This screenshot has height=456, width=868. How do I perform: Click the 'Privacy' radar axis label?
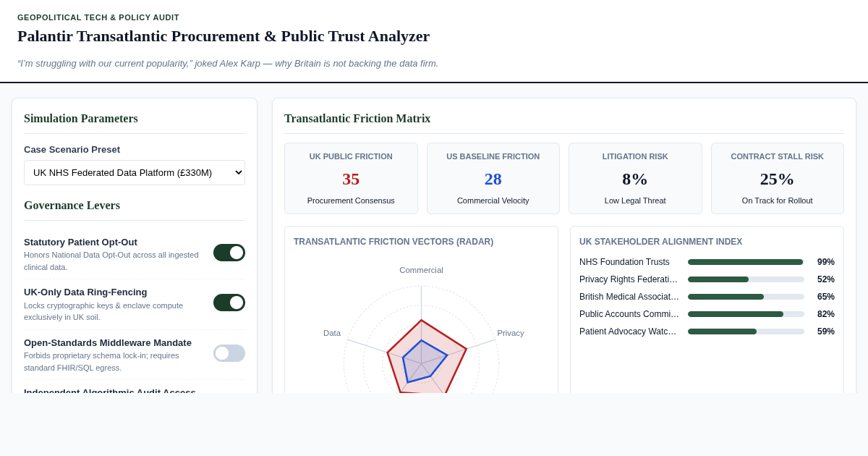click(511, 333)
